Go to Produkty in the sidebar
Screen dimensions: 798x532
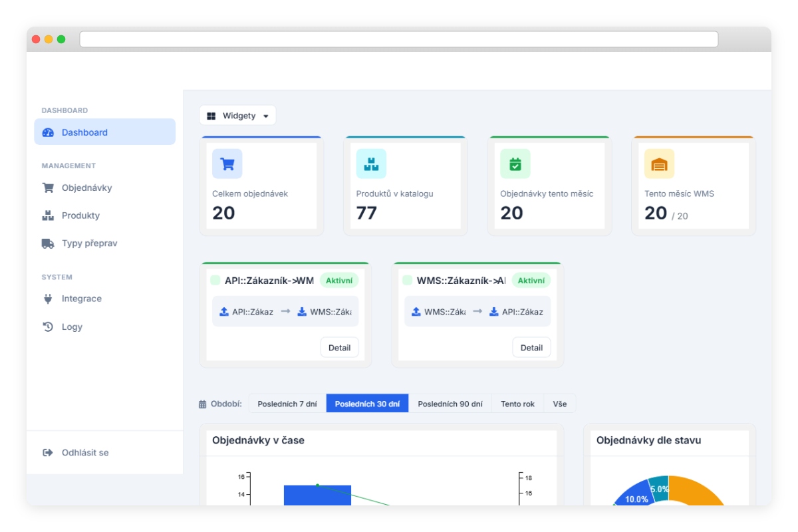(x=80, y=215)
